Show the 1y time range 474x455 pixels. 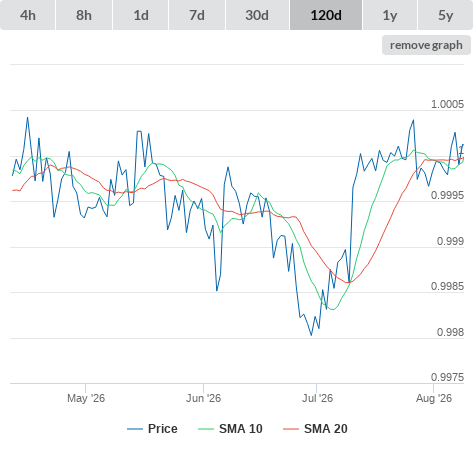point(390,15)
